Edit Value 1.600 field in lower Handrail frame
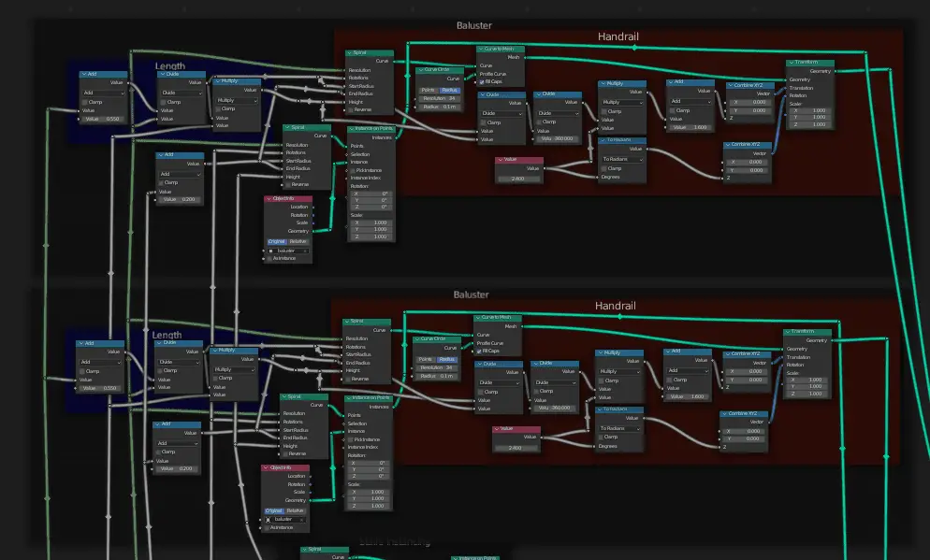Viewport: 930px width, 560px height. tap(688, 396)
